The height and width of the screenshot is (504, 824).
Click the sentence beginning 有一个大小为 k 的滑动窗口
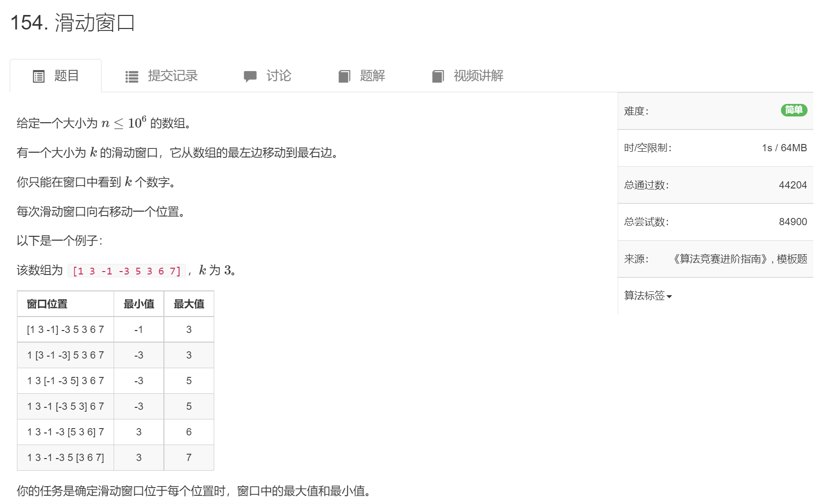pos(177,153)
